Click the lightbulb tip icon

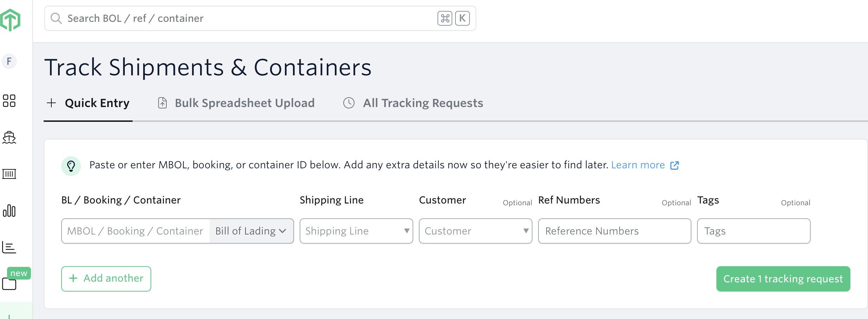[x=71, y=166]
